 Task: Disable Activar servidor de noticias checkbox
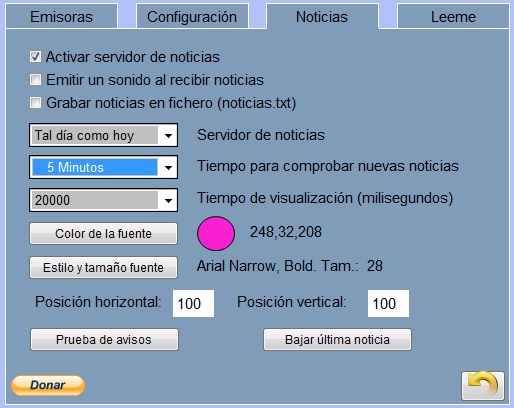[x=35, y=57]
